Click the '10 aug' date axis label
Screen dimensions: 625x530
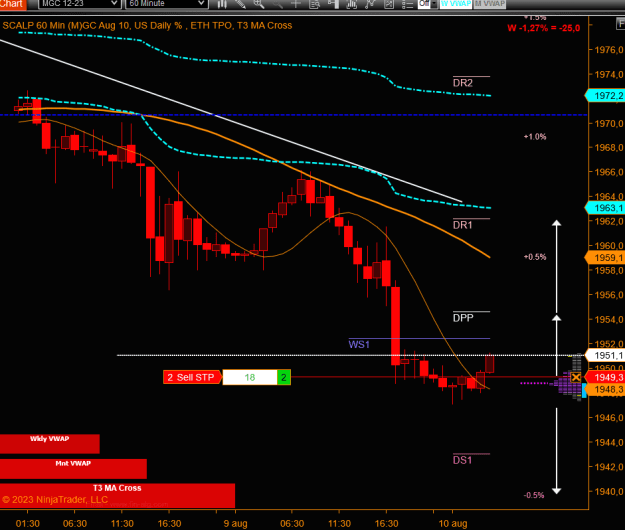coord(453,524)
